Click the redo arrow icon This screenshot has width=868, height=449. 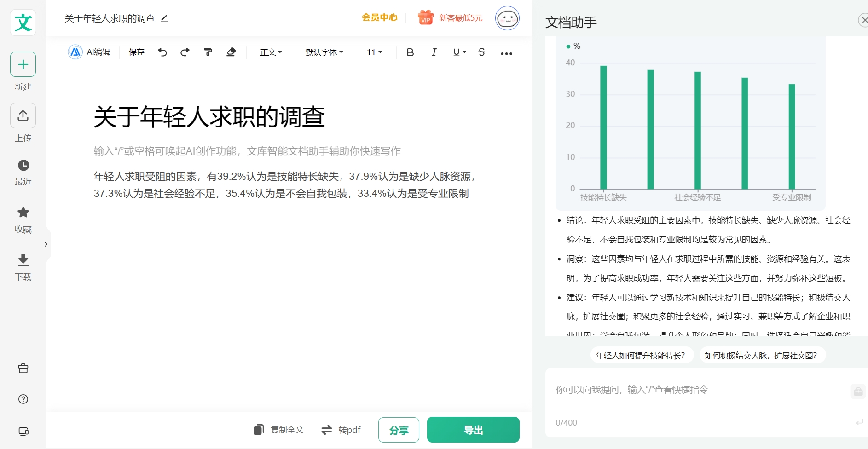(185, 52)
